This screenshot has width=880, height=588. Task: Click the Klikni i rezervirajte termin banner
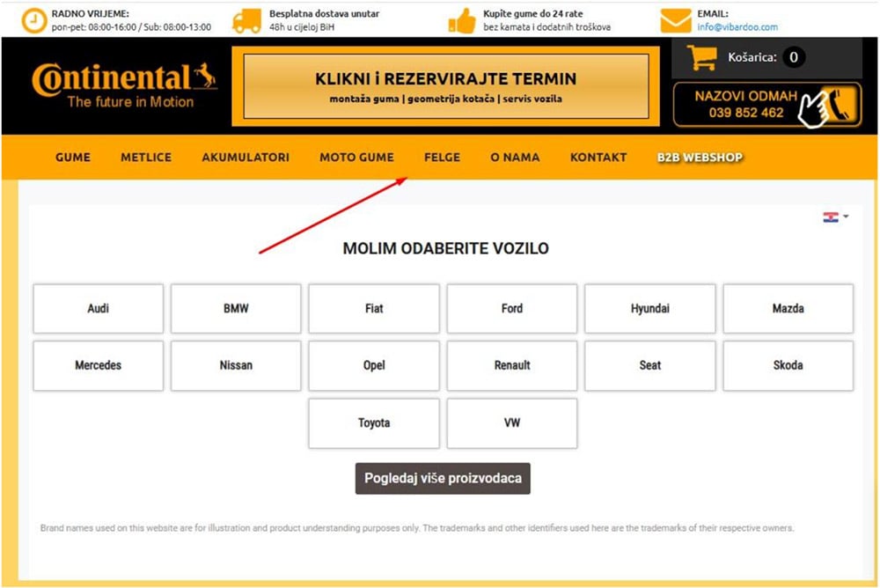point(446,86)
